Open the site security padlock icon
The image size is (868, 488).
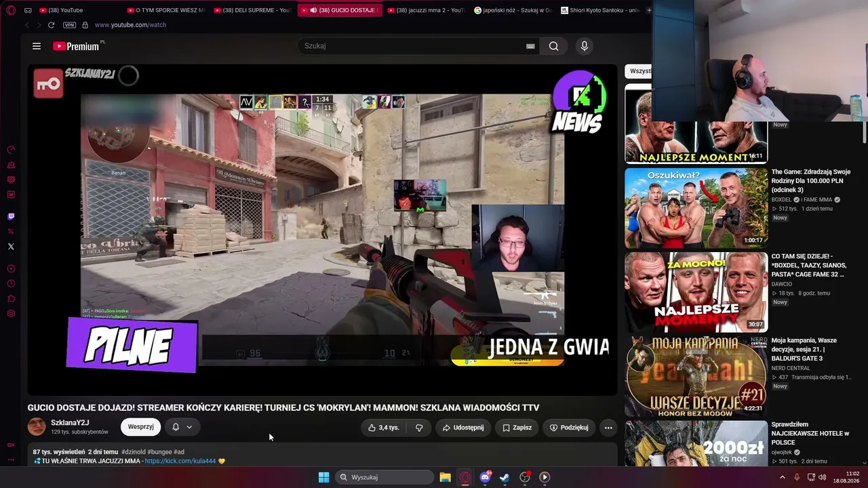pos(85,25)
